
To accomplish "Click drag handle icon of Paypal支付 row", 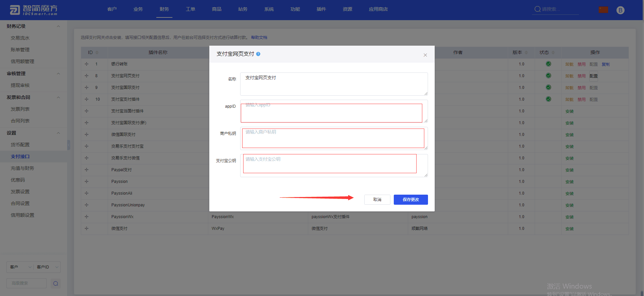I will 87,170.
